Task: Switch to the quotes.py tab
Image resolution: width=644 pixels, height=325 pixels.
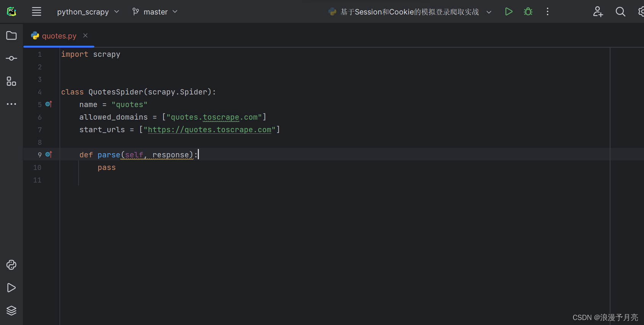Action: point(59,36)
